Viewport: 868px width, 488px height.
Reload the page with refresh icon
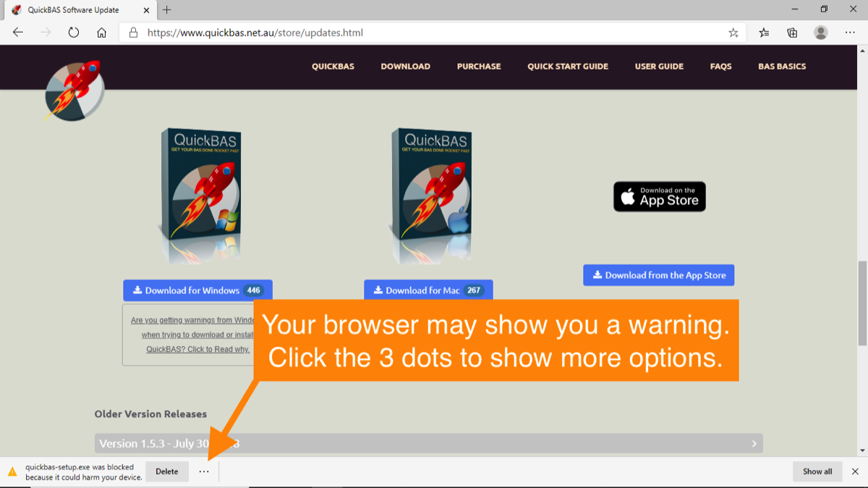coord(73,33)
